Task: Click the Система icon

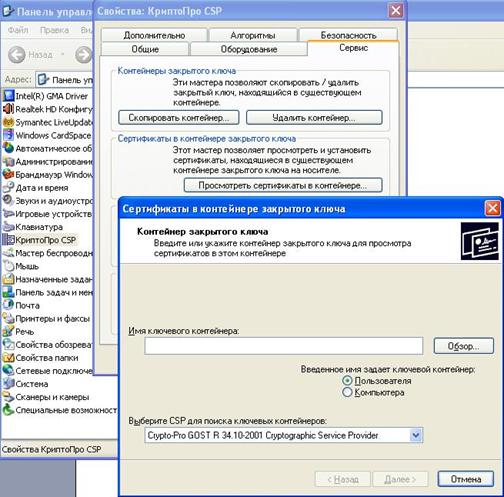Action: point(8,384)
